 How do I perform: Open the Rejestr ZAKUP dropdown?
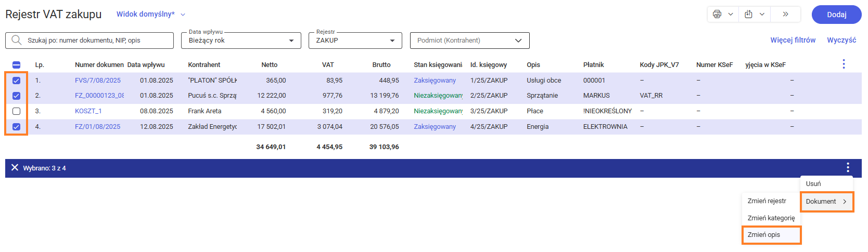392,41
